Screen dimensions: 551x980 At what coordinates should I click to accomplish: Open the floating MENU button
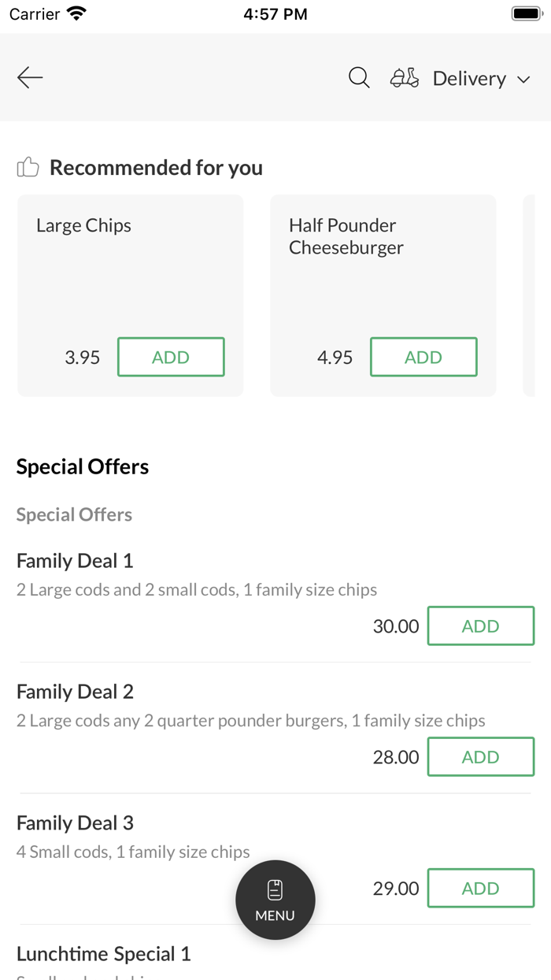(275, 900)
